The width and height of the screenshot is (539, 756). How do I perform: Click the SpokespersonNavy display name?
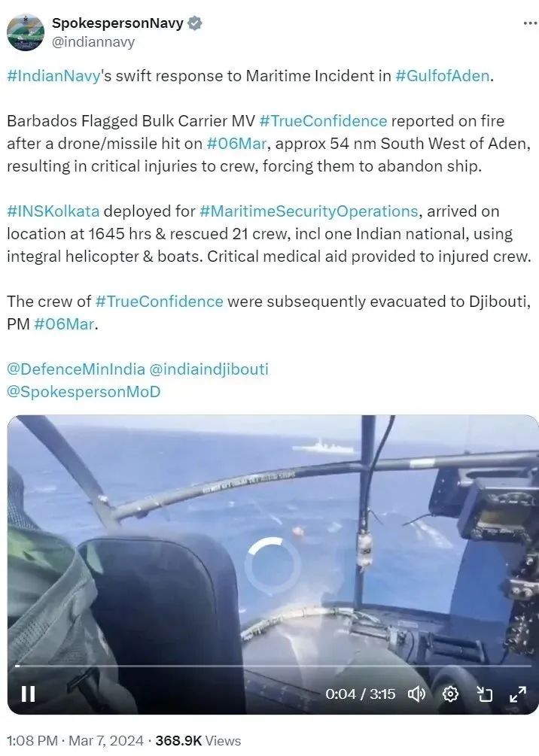[117, 23]
